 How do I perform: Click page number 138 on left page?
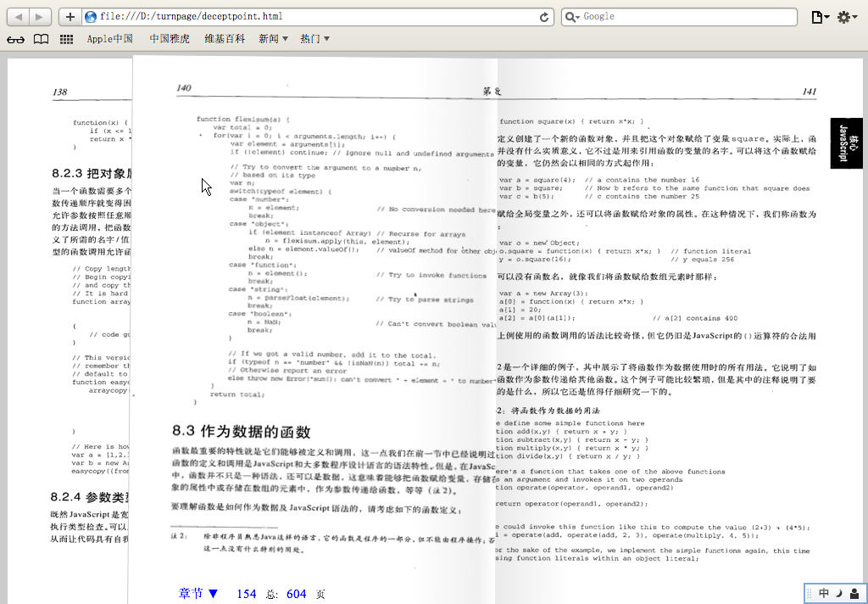[x=60, y=92]
